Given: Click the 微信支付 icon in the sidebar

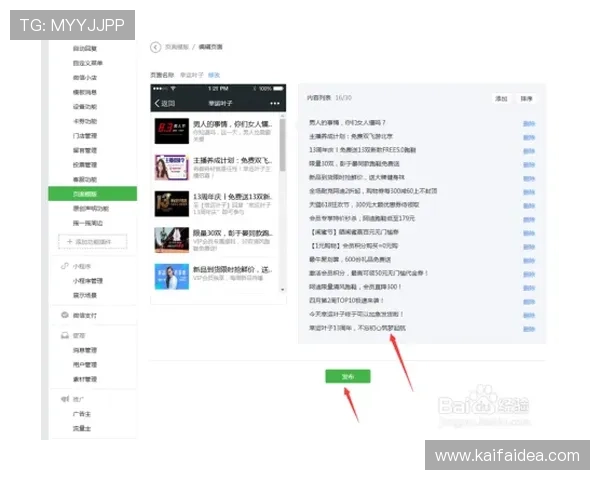Looking at the screenshot, I should (65, 315).
